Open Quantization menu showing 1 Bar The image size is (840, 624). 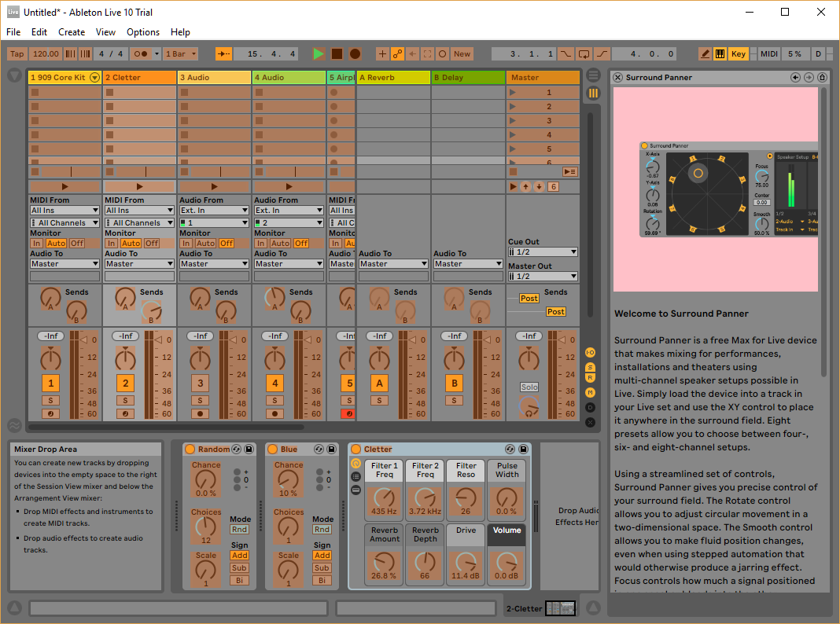pos(181,53)
